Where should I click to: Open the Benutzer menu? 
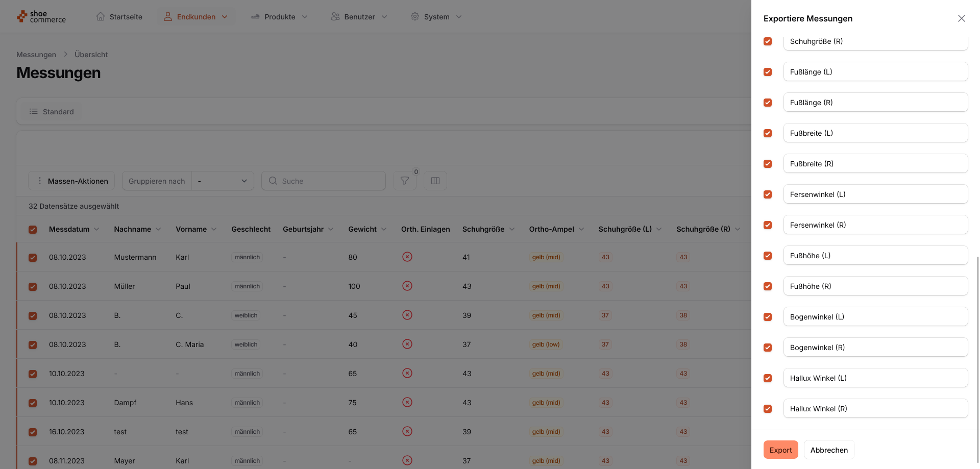tap(359, 17)
